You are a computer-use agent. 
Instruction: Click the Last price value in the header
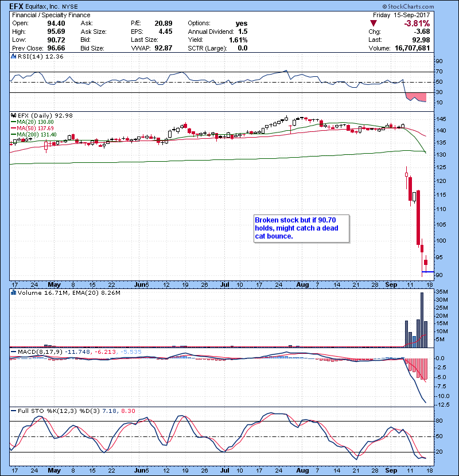421,40
